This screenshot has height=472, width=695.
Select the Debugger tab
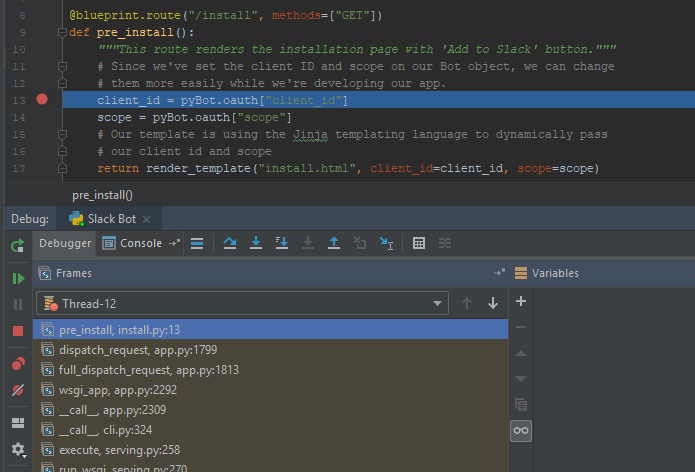point(65,243)
